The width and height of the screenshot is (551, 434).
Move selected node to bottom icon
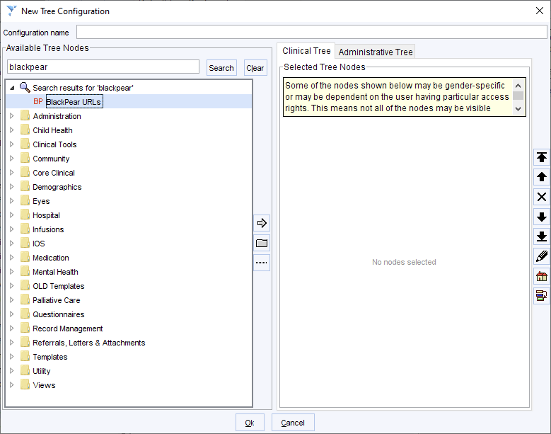pos(542,237)
